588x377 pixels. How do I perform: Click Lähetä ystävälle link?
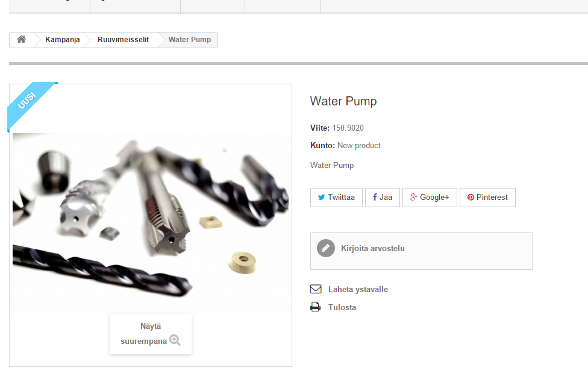(x=358, y=289)
